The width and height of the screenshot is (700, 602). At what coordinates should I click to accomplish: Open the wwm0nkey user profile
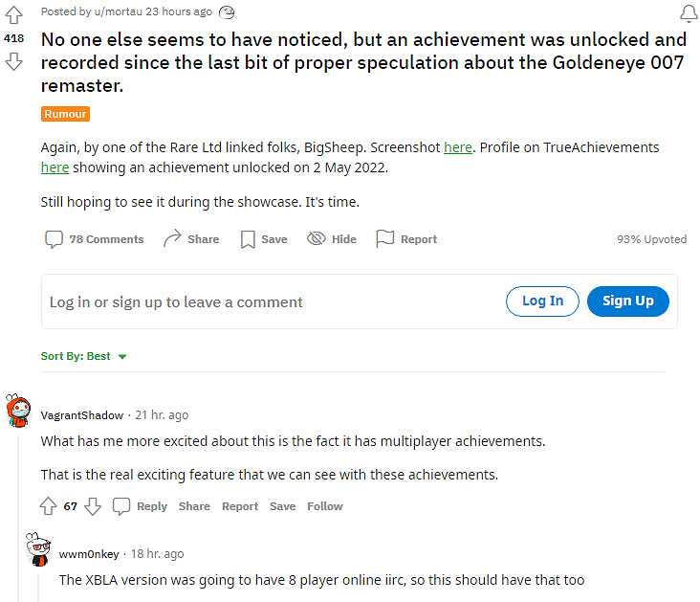click(87, 554)
